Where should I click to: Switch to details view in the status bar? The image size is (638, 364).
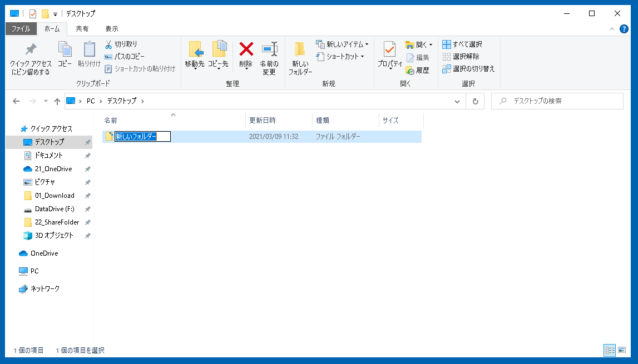610,350
